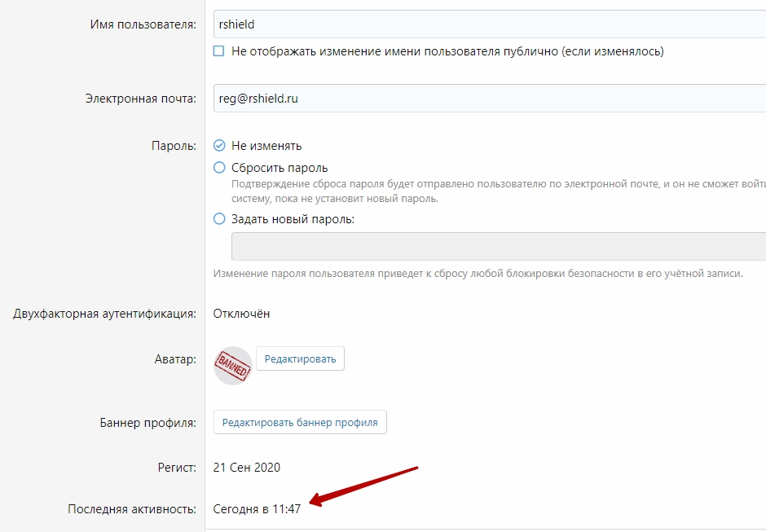The image size is (766, 532).
Task: Click the 'Электронная почта:' label
Action: click(141, 99)
